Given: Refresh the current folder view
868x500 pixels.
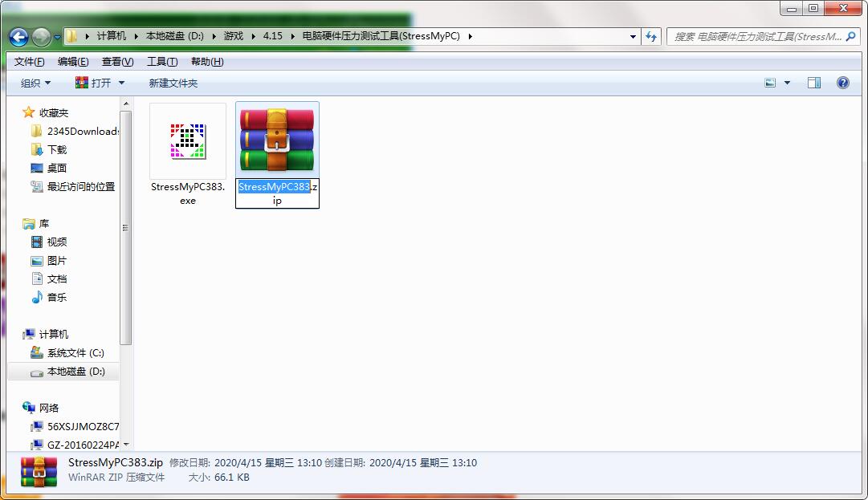Looking at the screenshot, I should 651,36.
